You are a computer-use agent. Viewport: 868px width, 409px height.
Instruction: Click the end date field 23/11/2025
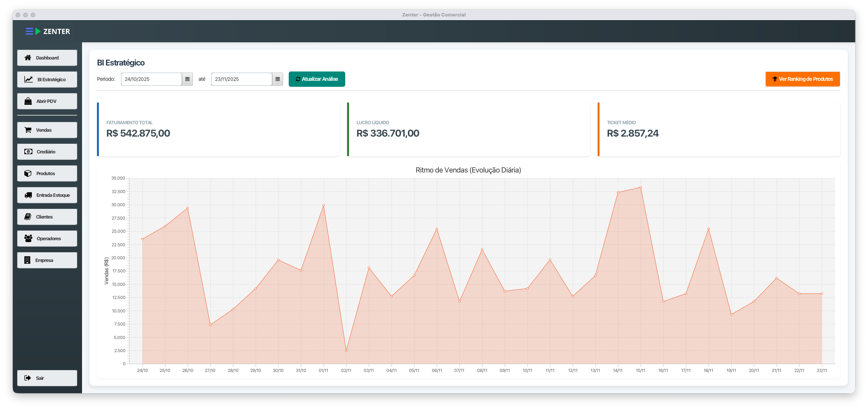[242, 79]
